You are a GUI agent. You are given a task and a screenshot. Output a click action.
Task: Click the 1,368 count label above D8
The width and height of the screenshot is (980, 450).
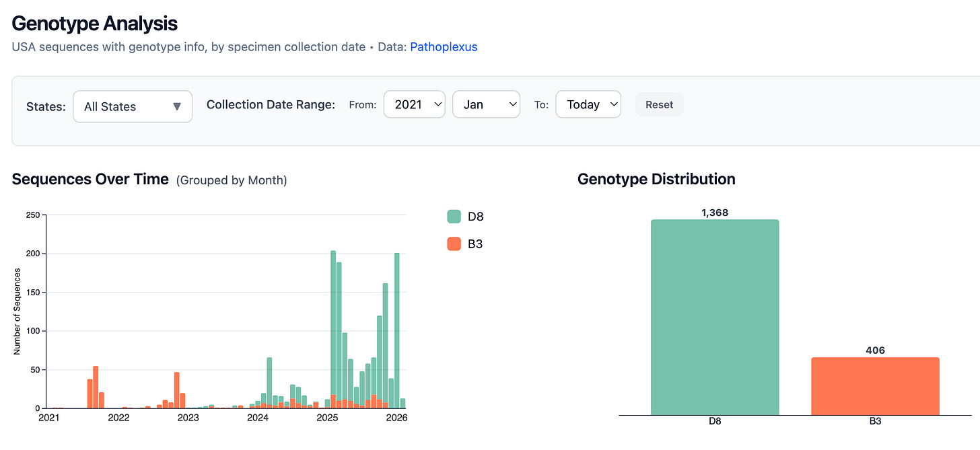tap(715, 213)
